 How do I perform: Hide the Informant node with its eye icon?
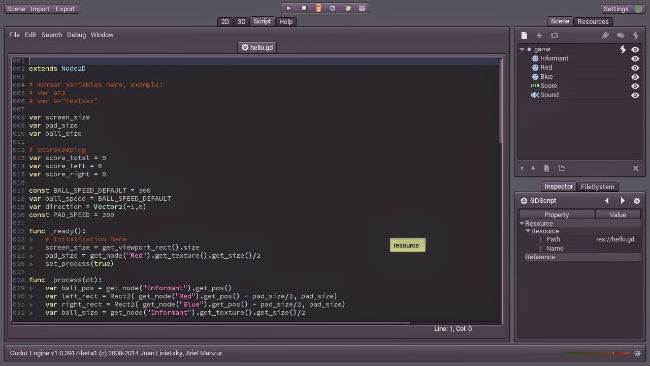click(x=635, y=58)
